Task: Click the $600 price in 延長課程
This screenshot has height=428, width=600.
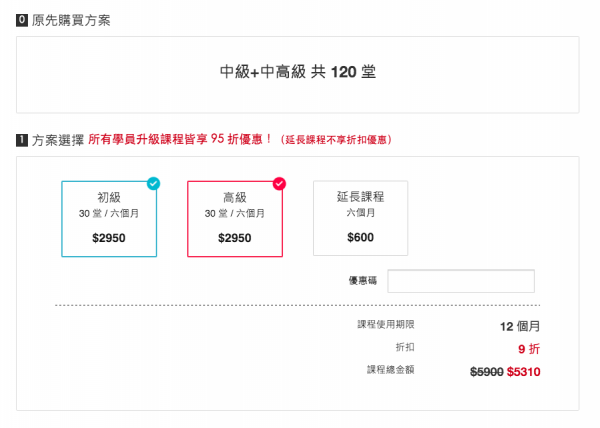Action: pyautogui.click(x=360, y=237)
